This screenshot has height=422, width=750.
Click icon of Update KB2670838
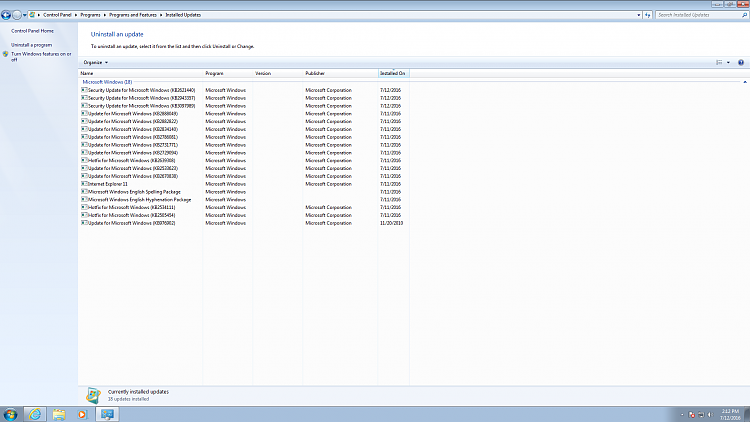click(84, 176)
